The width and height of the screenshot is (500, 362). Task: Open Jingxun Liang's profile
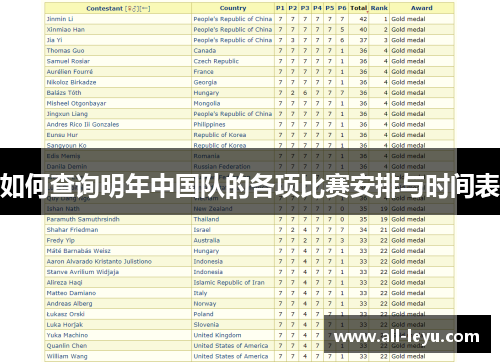(67, 114)
